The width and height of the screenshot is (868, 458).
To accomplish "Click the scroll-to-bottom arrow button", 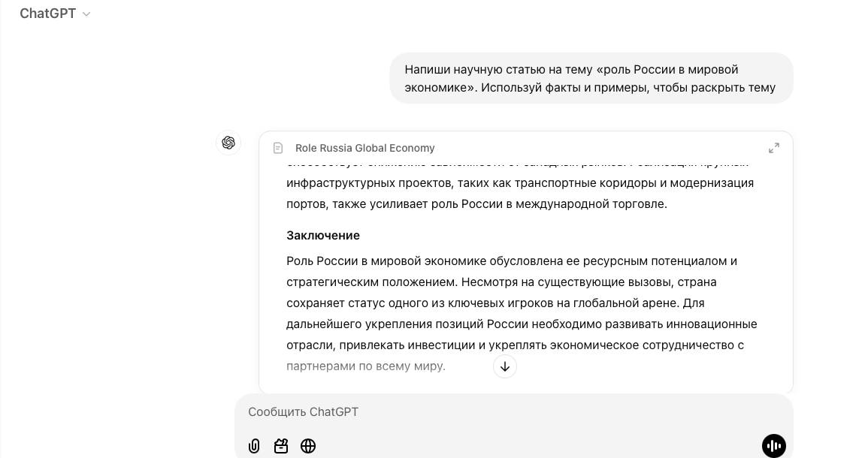I will pyautogui.click(x=505, y=366).
